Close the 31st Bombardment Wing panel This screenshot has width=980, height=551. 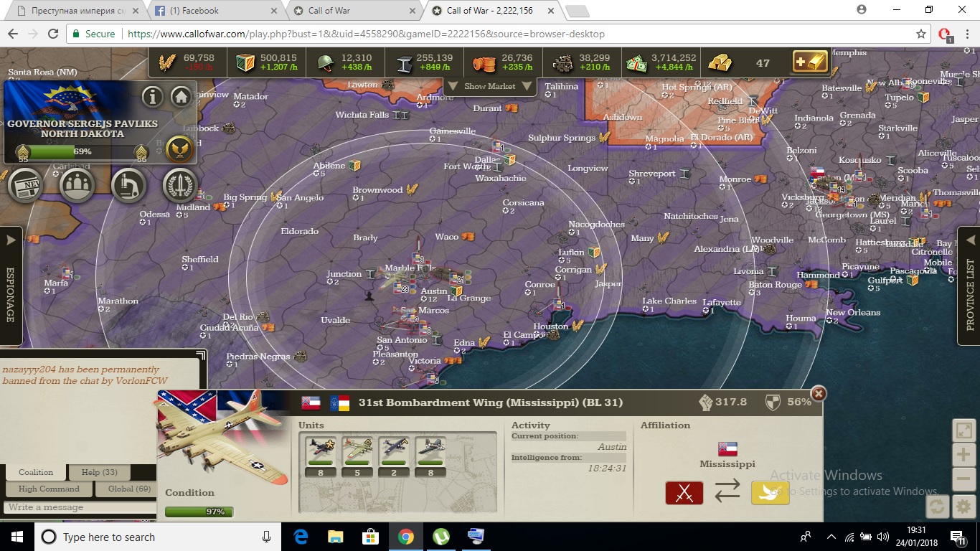[818, 393]
